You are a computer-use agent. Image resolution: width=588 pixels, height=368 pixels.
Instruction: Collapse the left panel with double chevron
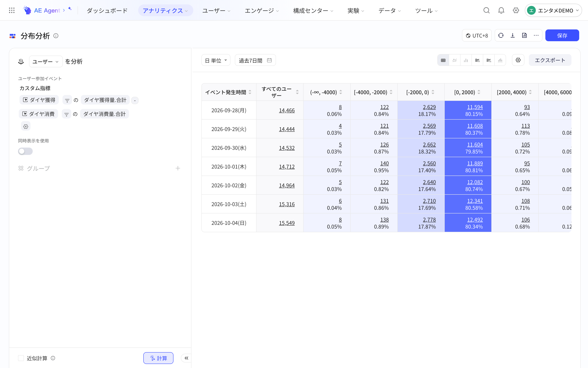[x=186, y=358]
